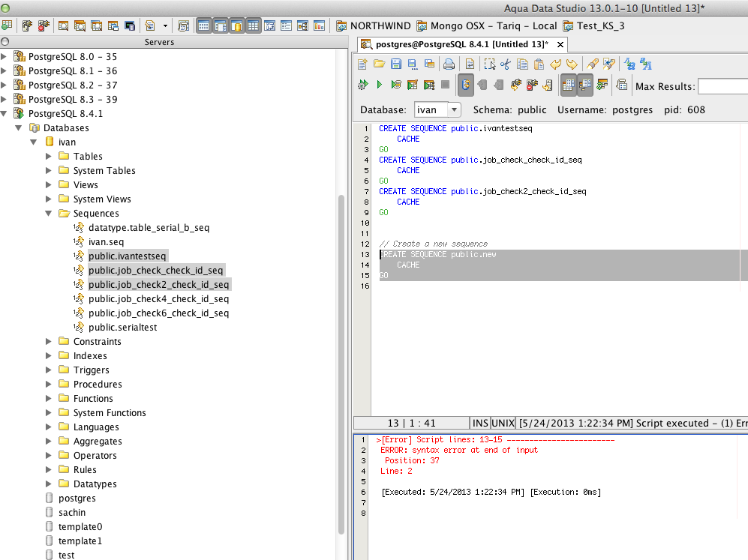
Task: Click the Cut scissors icon
Action: 506,64
